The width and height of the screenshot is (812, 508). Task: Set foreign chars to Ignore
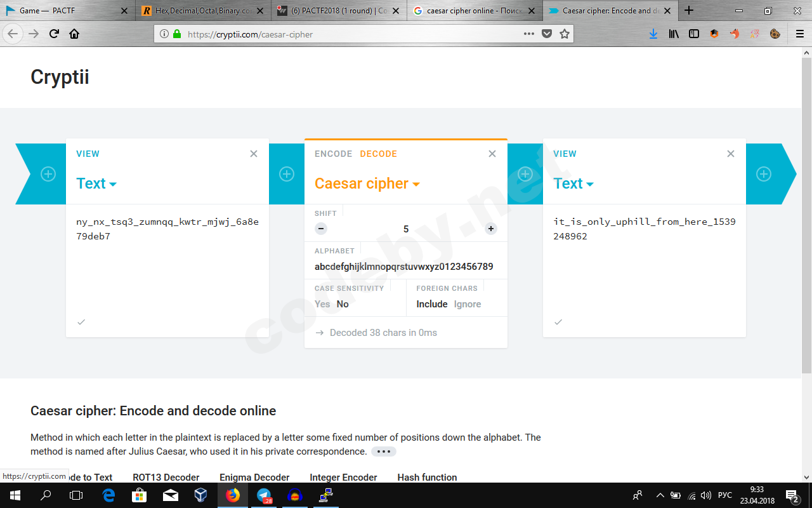click(x=468, y=304)
